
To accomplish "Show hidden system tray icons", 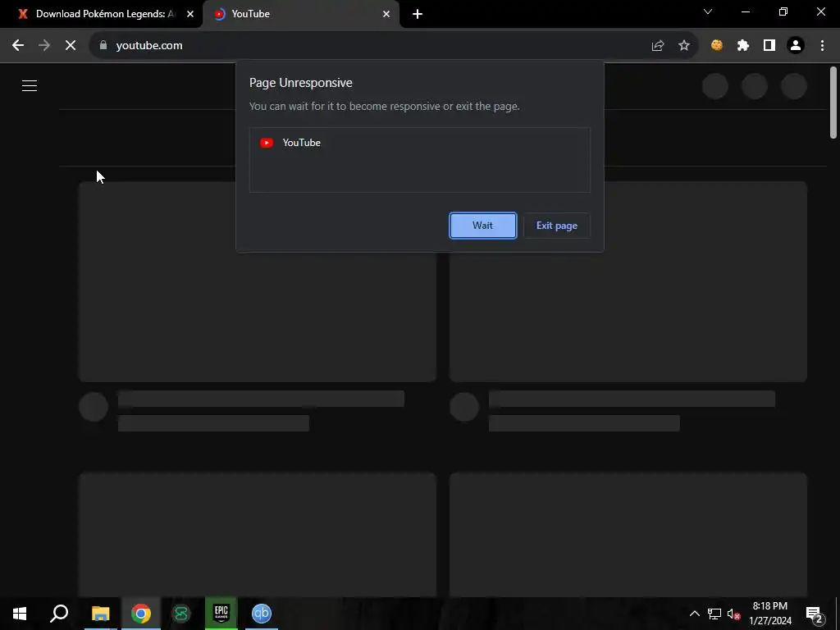I will point(694,614).
